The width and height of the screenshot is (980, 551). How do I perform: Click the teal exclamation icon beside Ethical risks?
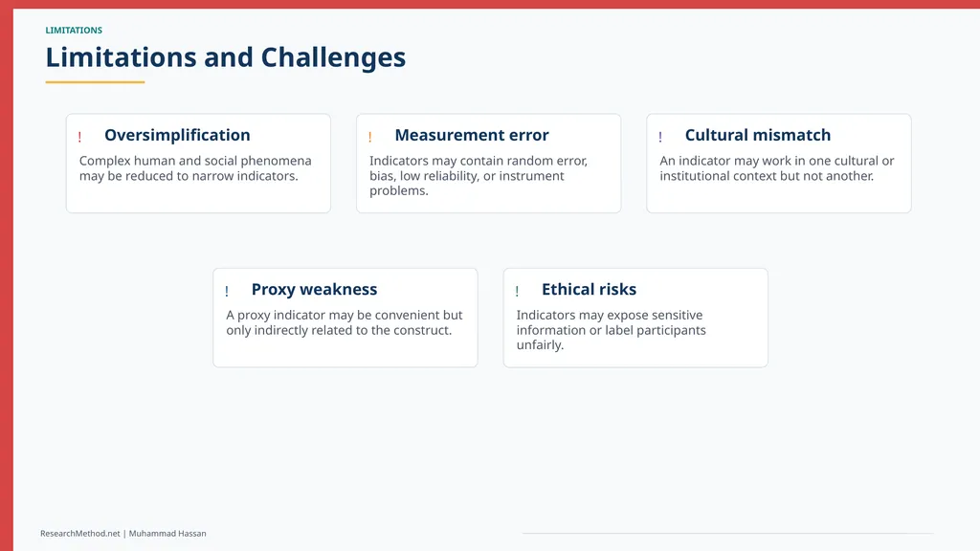pos(517,291)
